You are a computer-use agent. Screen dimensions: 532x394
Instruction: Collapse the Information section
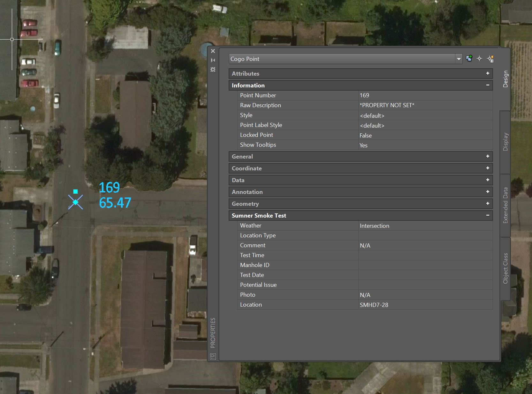488,85
